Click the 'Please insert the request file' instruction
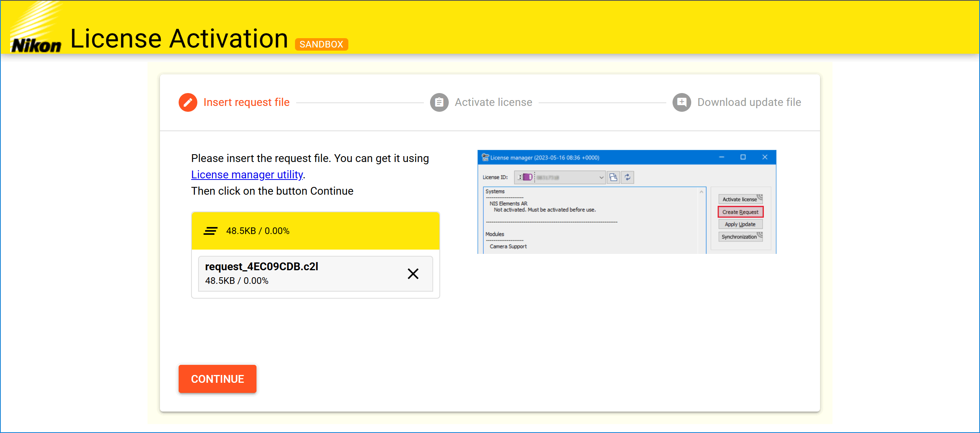 (310, 158)
